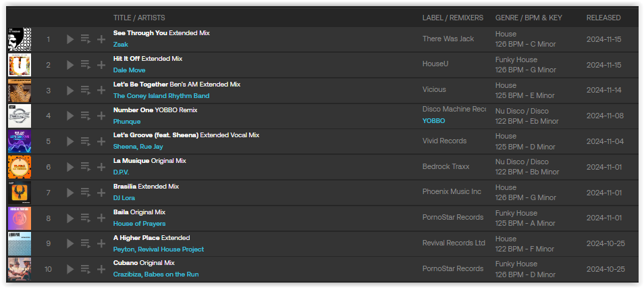
Task: Add Let's Be Together to playlist
Action: click(x=101, y=90)
